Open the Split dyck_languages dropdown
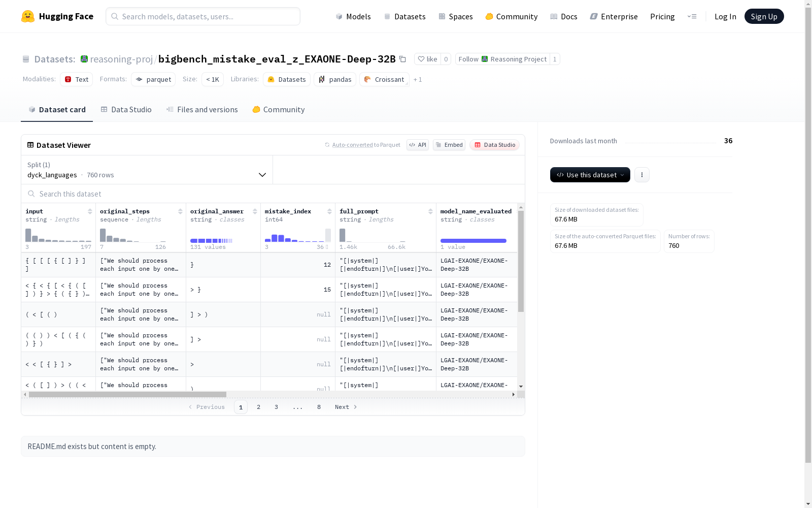The image size is (812, 508). [x=147, y=170]
